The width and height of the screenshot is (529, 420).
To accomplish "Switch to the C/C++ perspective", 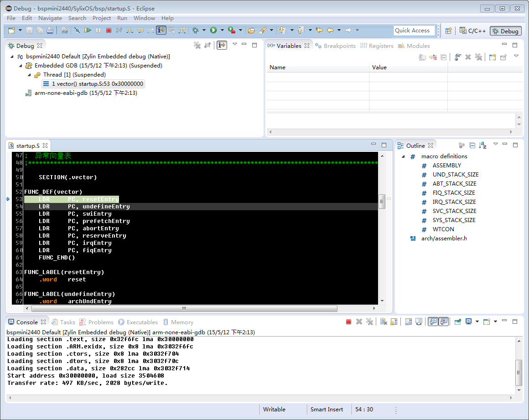I will click(x=472, y=31).
